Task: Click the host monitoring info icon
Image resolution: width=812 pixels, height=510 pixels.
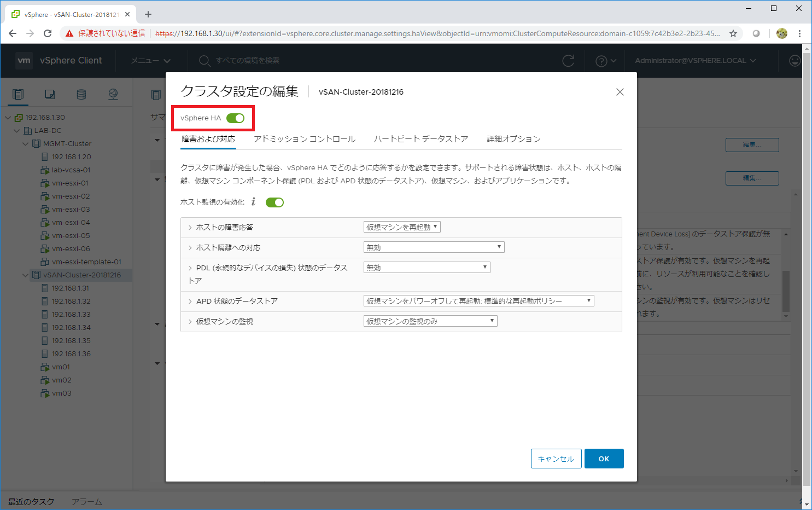Action: coord(253,202)
